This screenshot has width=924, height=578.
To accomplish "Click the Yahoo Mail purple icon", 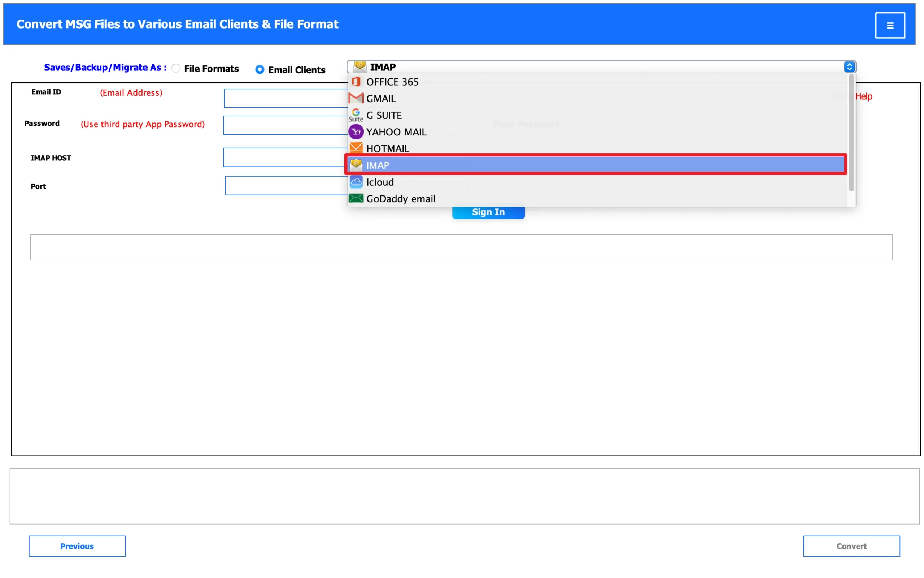I will coord(356,132).
